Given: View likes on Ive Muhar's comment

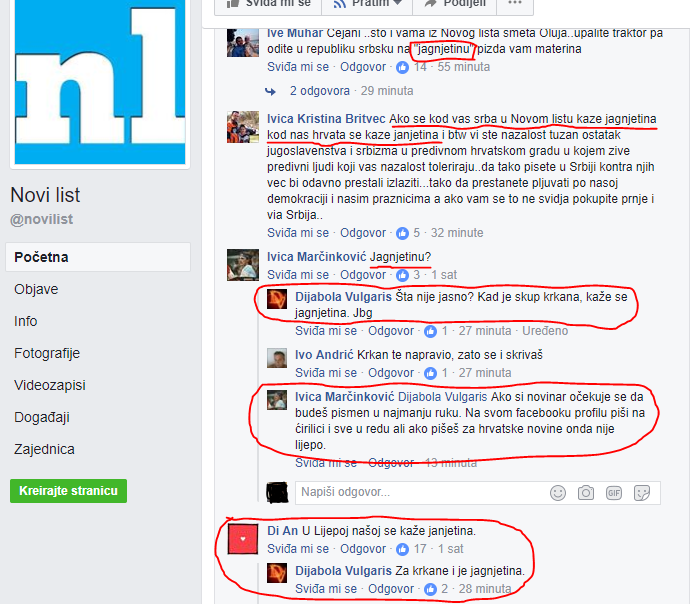Looking at the screenshot, I should click(x=411, y=67).
